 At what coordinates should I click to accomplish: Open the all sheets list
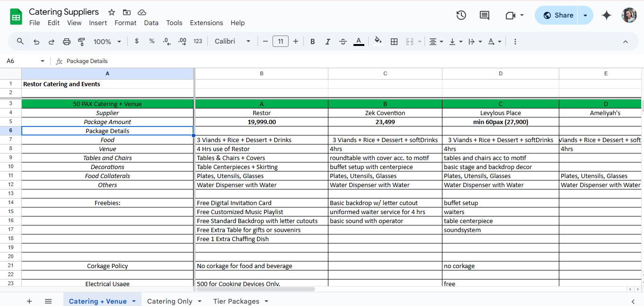(48, 301)
